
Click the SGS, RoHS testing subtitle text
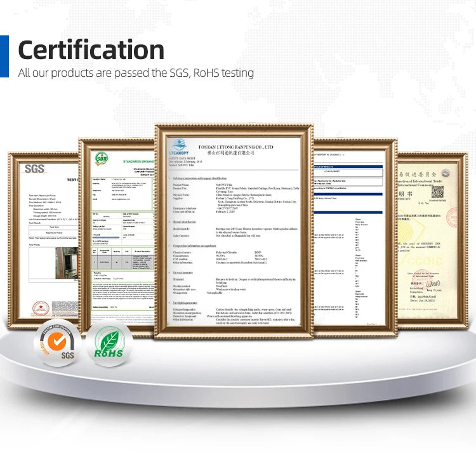tap(136, 73)
